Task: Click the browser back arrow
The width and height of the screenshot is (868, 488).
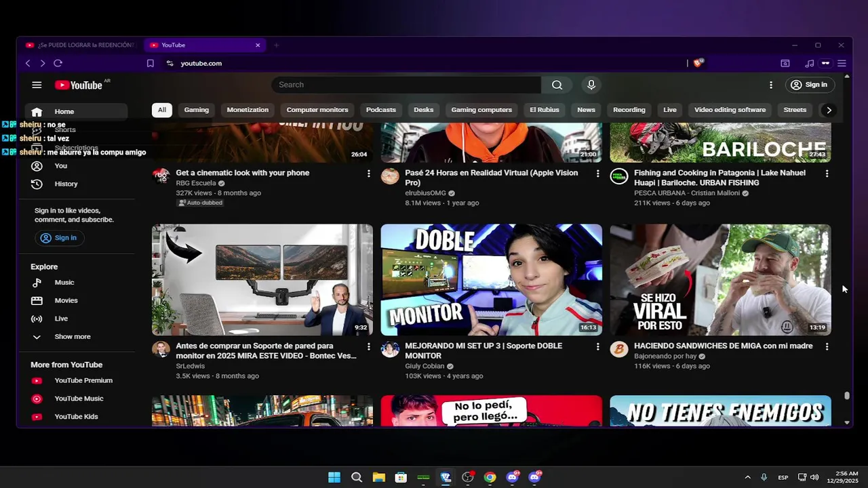Action: click(28, 63)
